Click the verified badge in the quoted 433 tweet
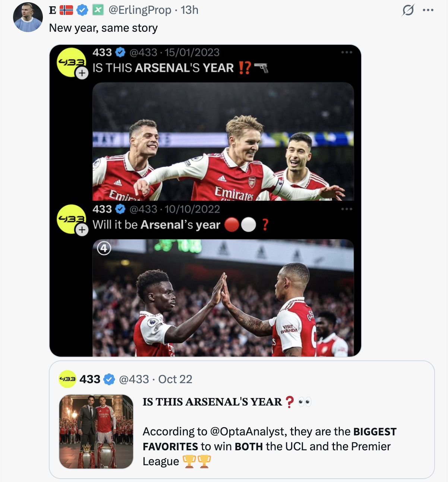This screenshot has width=448, height=482. pyautogui.click(x=109, y=379)
